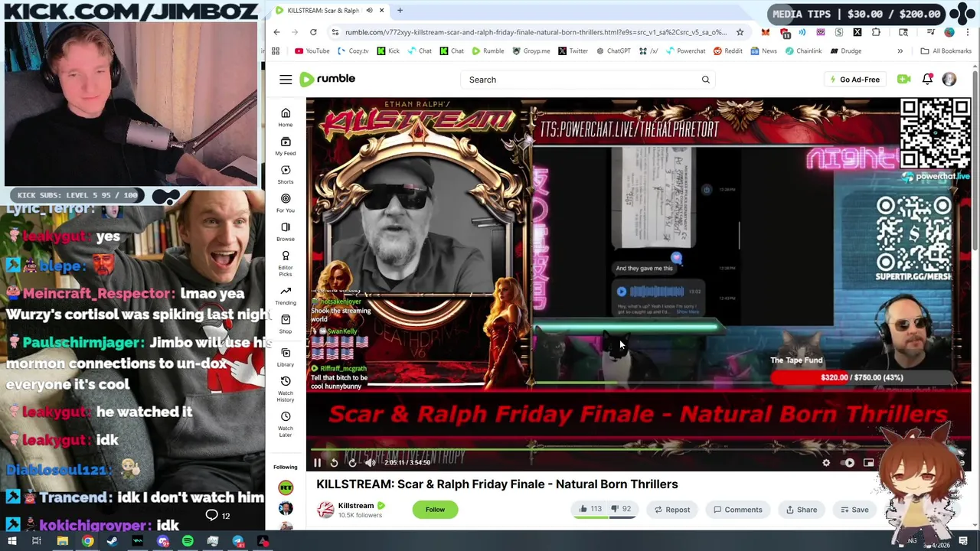Screen dimensions: 980x551
Task: Open Watch History in the sidebar
Action: (286, 388)
